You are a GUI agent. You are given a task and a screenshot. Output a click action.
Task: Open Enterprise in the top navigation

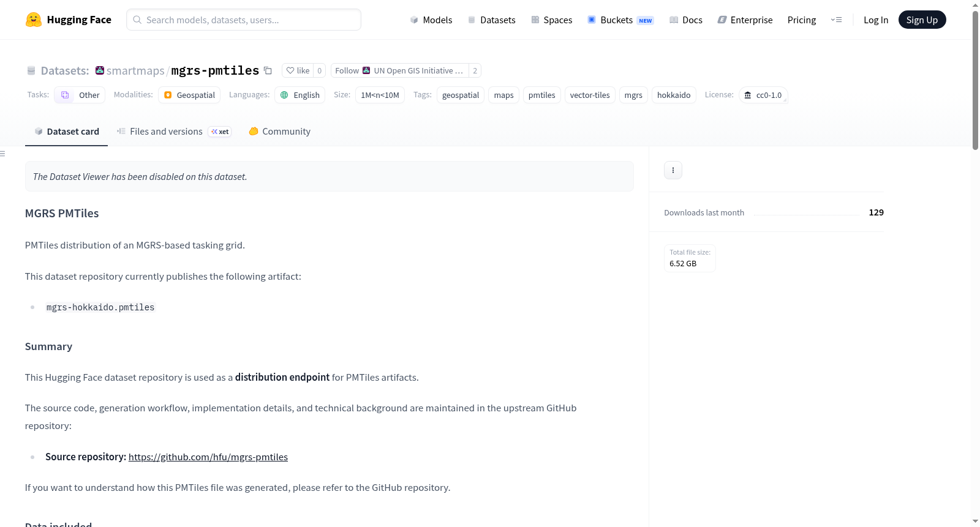tap(745, 20)
